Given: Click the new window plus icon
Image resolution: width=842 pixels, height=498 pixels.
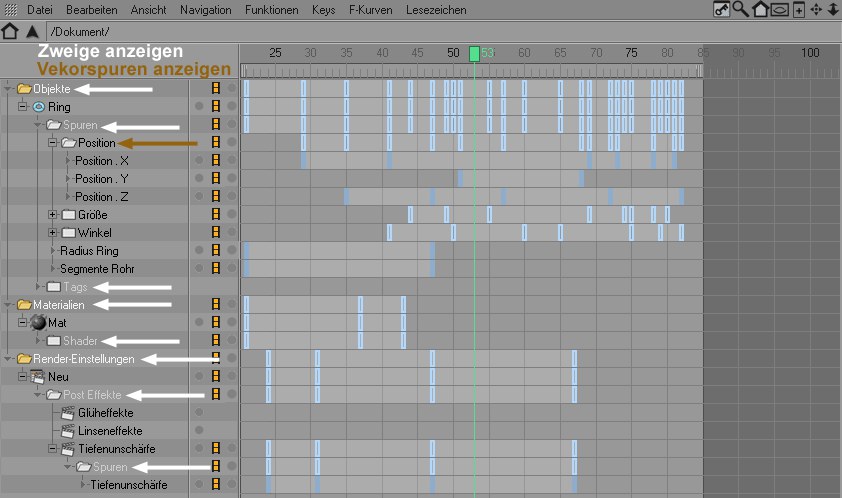Looking at the screenshot, I should 798,10.
